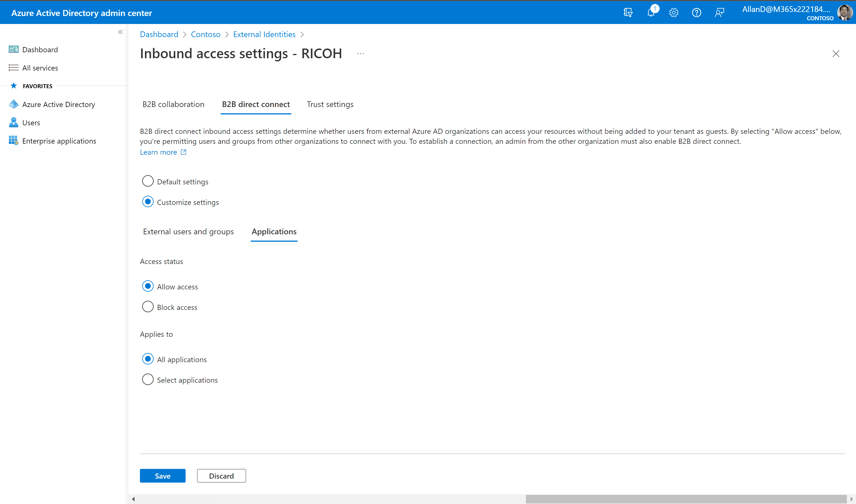Open the portal settings gear
Screen dimensions: 856x504
pyautogui.click(x=674, y=13)
